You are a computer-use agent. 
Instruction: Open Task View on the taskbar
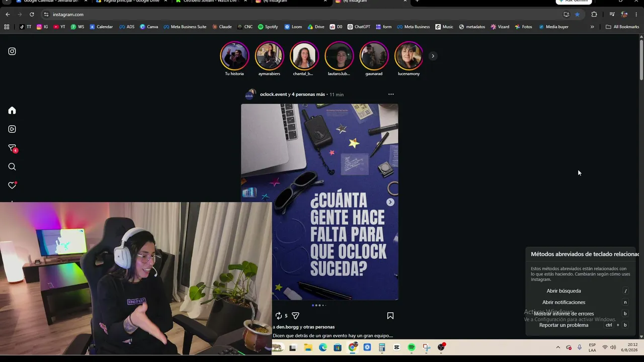[293, 347]
